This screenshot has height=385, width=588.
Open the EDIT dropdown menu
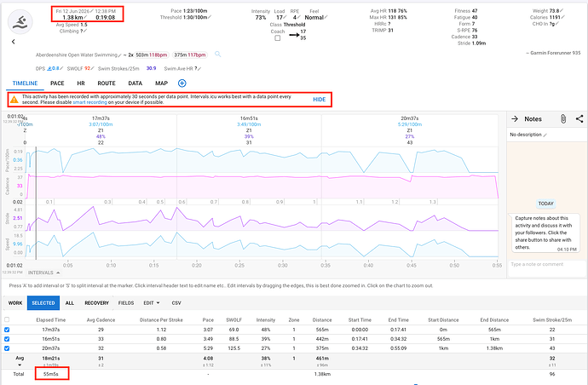click(151, 303)
